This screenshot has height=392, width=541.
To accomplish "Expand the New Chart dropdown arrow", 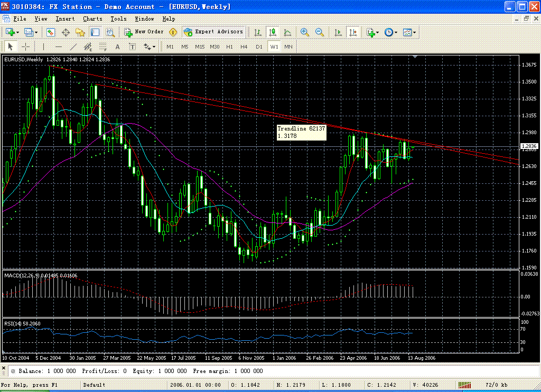I will click(17, 32).
